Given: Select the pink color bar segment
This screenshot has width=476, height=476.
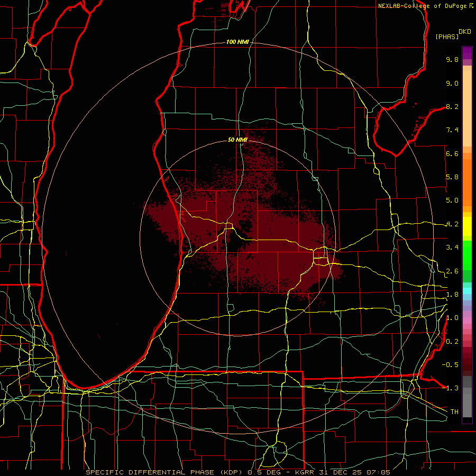Looking at the screenshot, I should [467, 321].
